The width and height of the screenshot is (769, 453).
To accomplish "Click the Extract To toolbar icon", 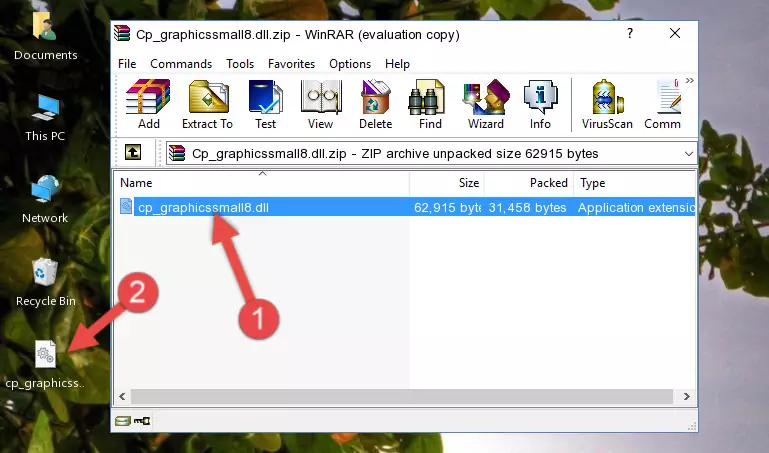I will coord(207,104).
